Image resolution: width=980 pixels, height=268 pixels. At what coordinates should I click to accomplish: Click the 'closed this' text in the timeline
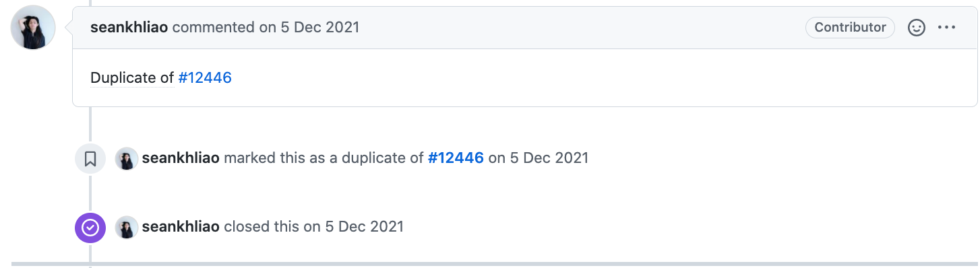click(262, 226)
